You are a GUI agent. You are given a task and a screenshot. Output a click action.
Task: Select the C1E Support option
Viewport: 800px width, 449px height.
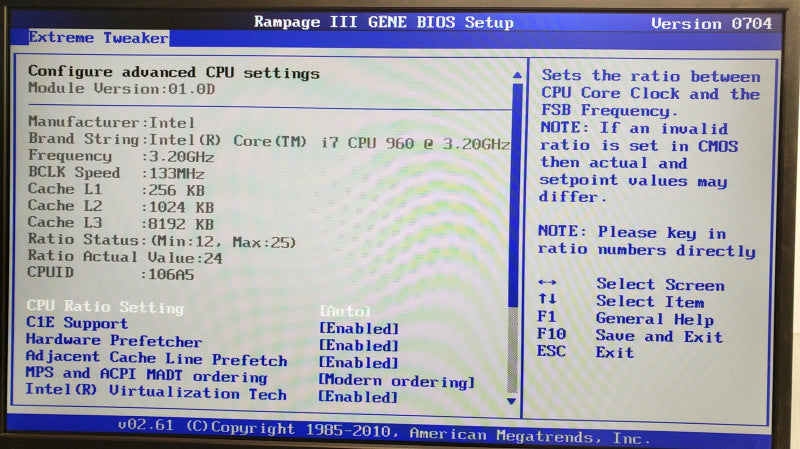point(77,323)
